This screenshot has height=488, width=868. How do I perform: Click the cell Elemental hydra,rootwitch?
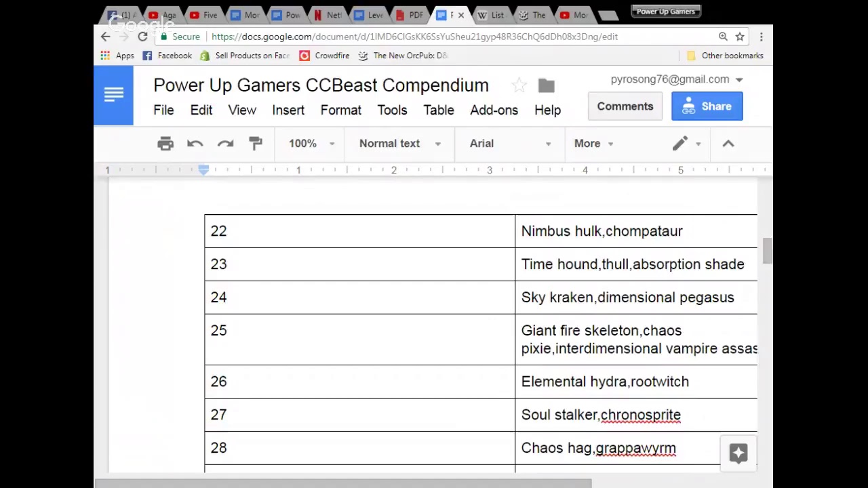click(x=636, y=382)
